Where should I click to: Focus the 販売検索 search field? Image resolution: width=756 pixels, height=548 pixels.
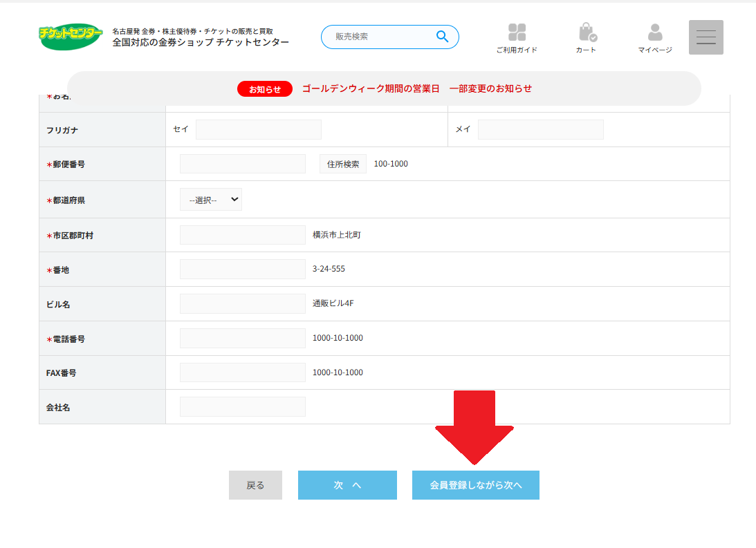(x=389, y=37)
